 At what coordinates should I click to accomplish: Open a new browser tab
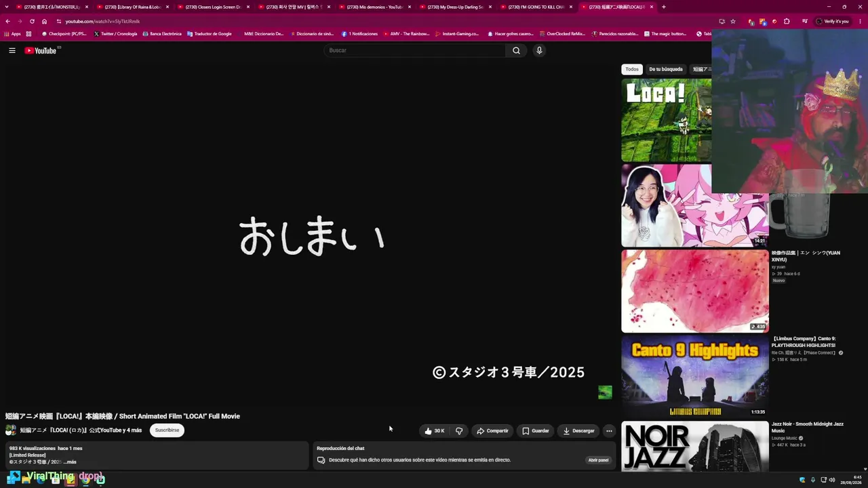(663, 7)
